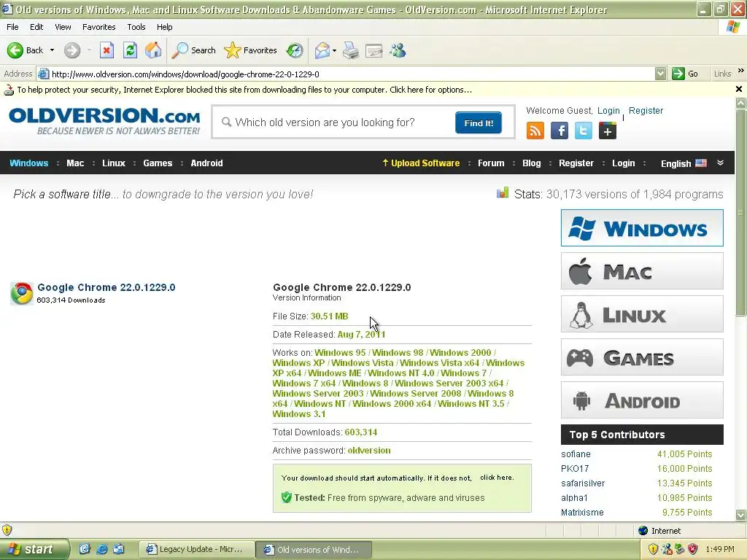Open the OldVersion.com logo homepage link
This screenshot has width=747, height=560.
click(105, 121)
